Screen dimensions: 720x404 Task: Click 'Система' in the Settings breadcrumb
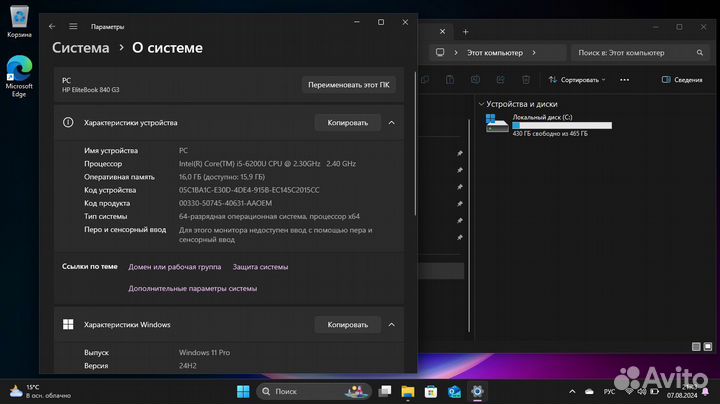(81, 48)
